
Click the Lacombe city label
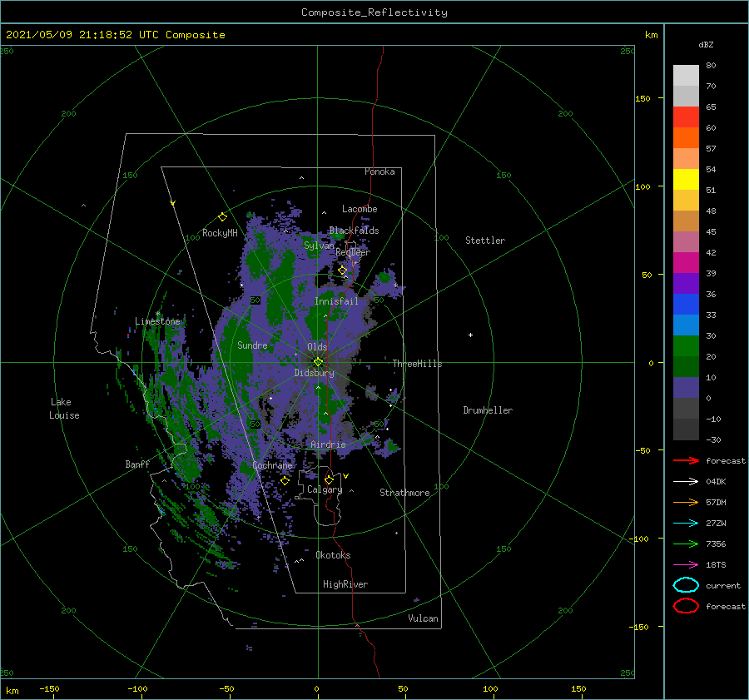[360, 209]
